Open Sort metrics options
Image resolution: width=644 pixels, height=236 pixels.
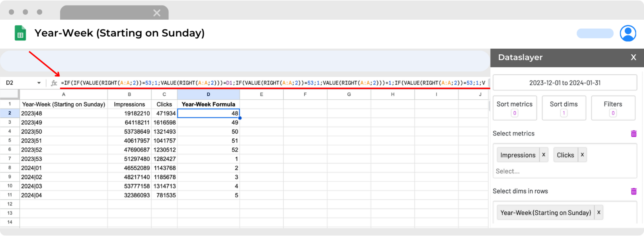[x=514, y=108]
